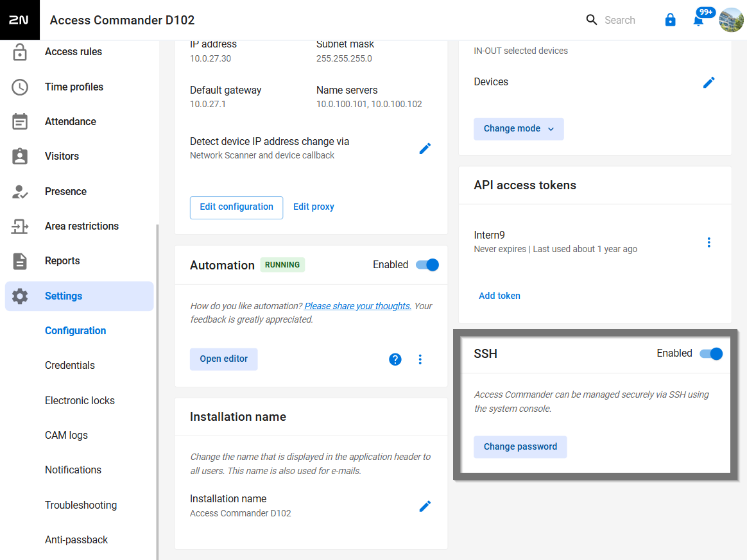
Task: Click Edit proxy link
Action: [x=313, y=207]
